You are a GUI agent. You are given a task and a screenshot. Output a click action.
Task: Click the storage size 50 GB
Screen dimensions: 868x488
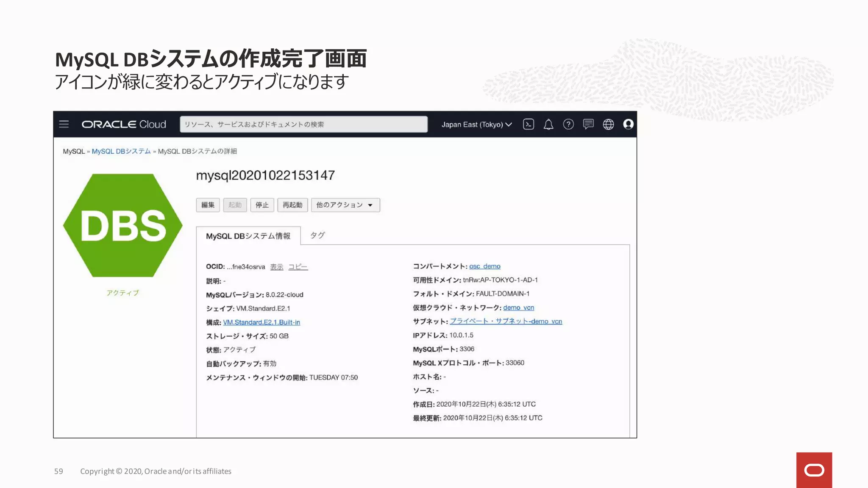[279, 336]
